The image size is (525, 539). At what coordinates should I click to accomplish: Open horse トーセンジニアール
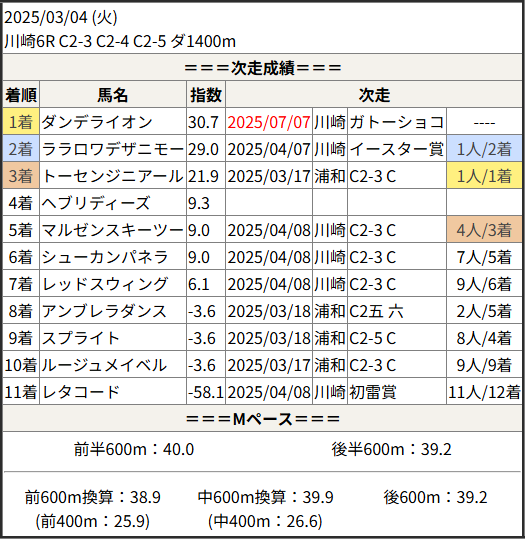point(113,176)
